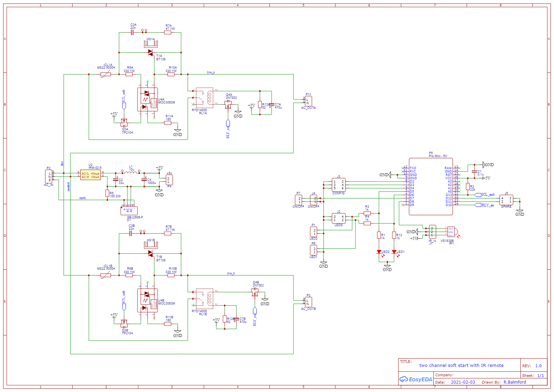Click the J2 LEDS header

(339, 218)
